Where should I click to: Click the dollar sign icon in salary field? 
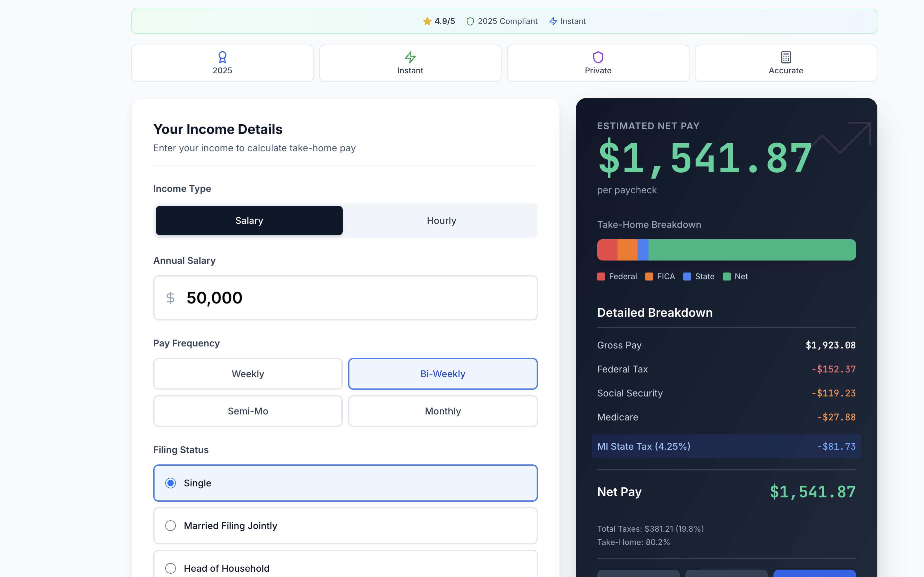(170, 297)
